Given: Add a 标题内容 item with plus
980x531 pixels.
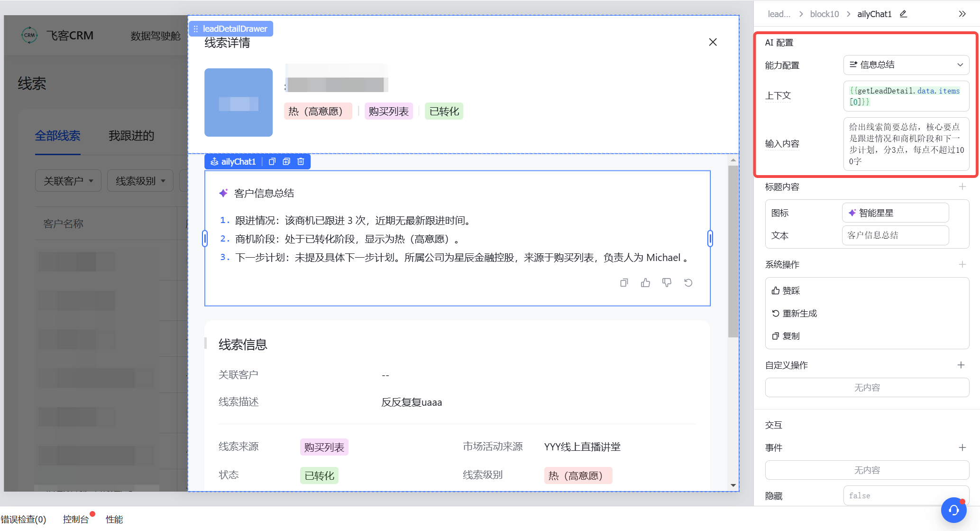Looking at the screenshot, I should (962, 186).
